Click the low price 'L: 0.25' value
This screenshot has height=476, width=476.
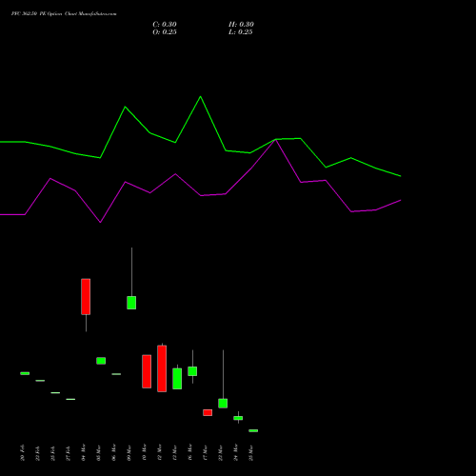click(x=241, y=32)
